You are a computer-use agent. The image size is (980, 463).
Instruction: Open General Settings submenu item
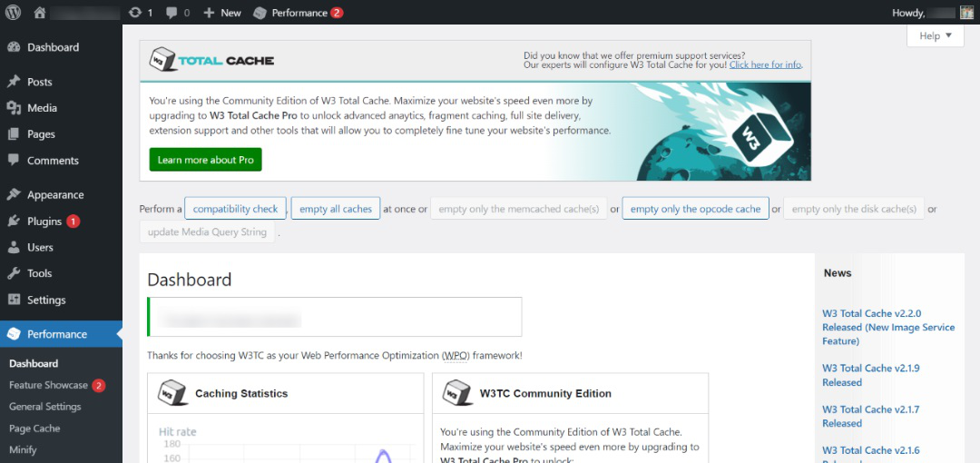coord(45,407)
